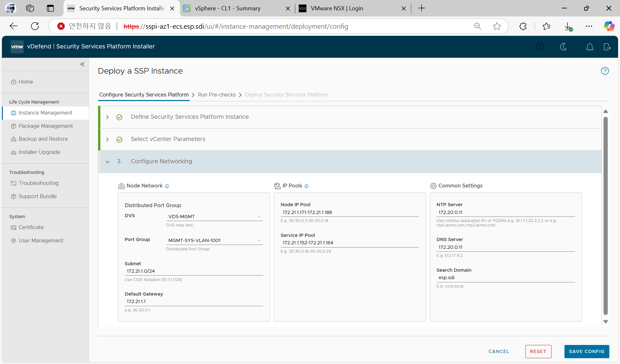Collapse Configure Networking section
This screenshot has width=620, height=364.
[108, 162]
